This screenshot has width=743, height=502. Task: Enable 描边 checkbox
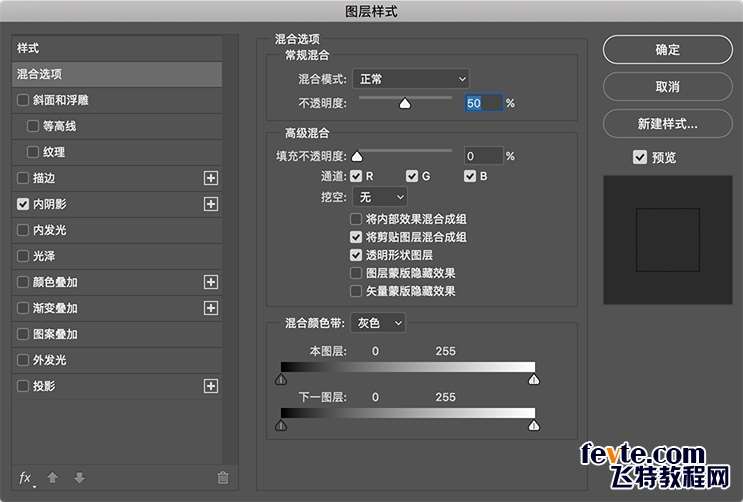(x=23, y=178)
